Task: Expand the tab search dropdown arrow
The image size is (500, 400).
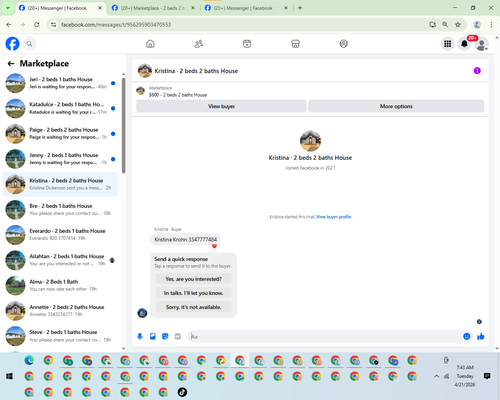Action: pos(7,8)
